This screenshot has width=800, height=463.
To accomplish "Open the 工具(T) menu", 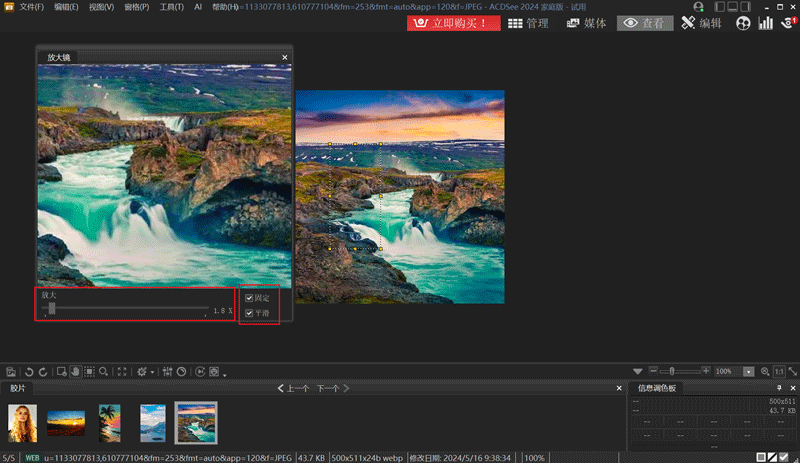I will pos(171,6).
